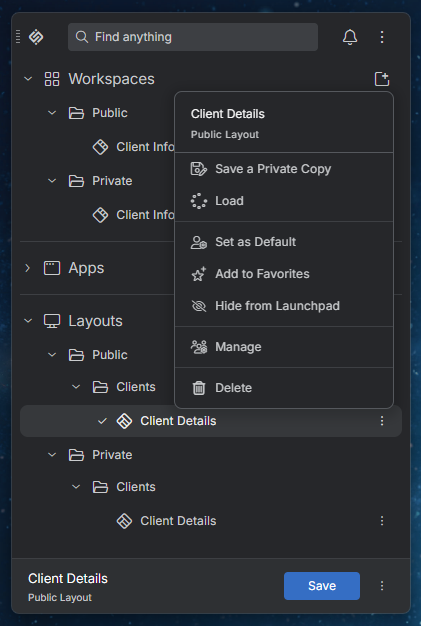Choose Set as Default
421x626 pixels.
click(284, 242)
